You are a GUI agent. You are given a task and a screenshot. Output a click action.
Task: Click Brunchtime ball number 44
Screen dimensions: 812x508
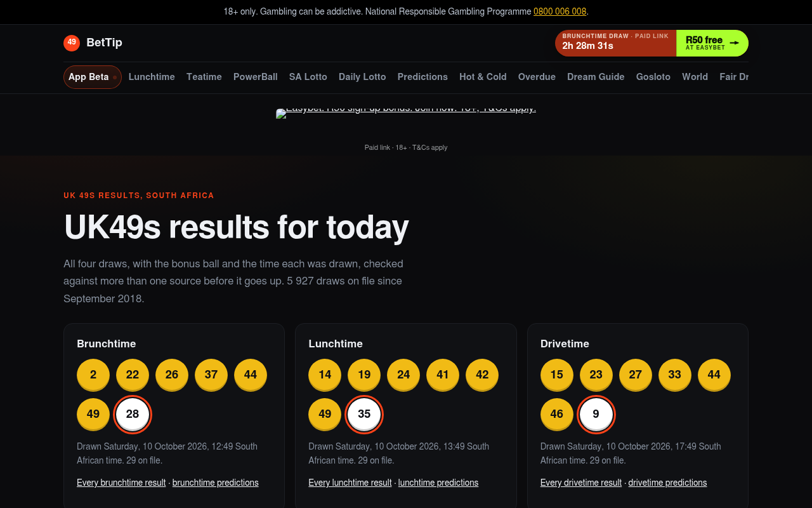click(x=251, y=375)
